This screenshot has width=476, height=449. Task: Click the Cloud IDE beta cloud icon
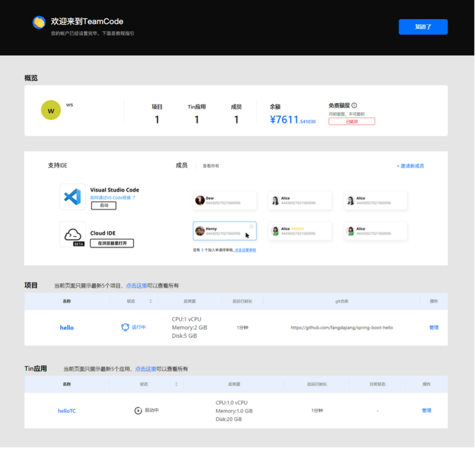(x=73, y=235)
